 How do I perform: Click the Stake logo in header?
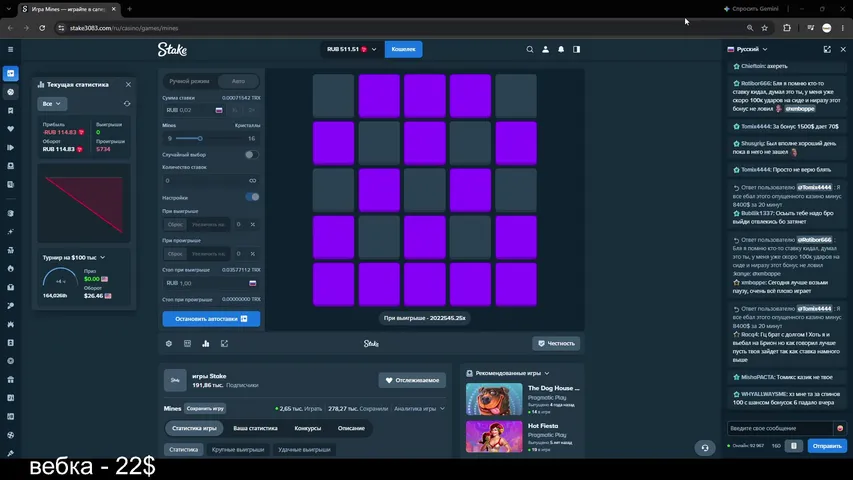172,50
